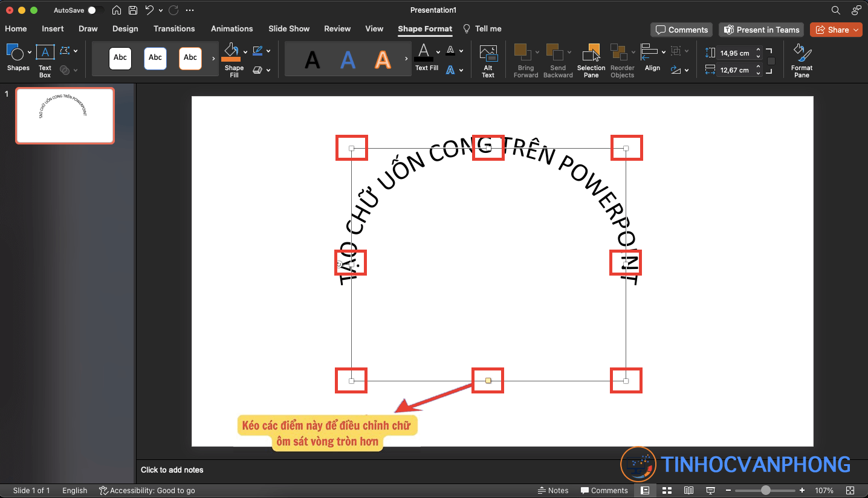Click the Shape Outline pen icon
The height and width of the screenshot is (498, 868).
click(x=257, y=51)
